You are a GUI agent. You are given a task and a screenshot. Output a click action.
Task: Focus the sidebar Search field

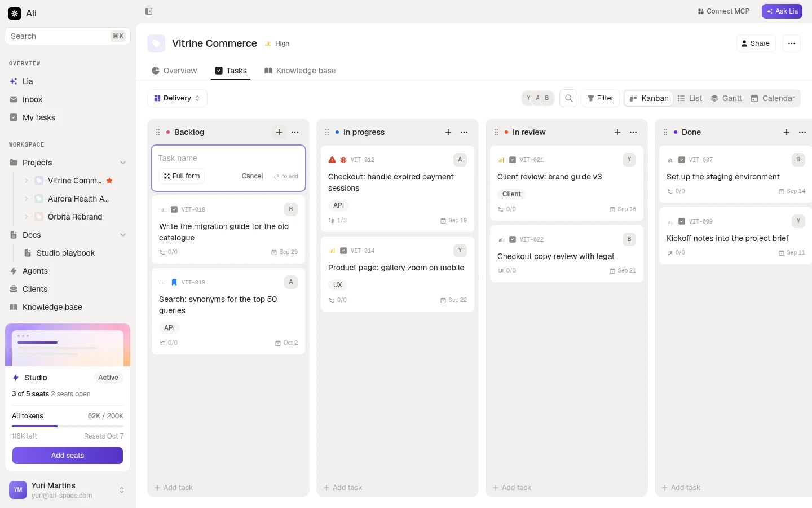(x=68, y=36)
